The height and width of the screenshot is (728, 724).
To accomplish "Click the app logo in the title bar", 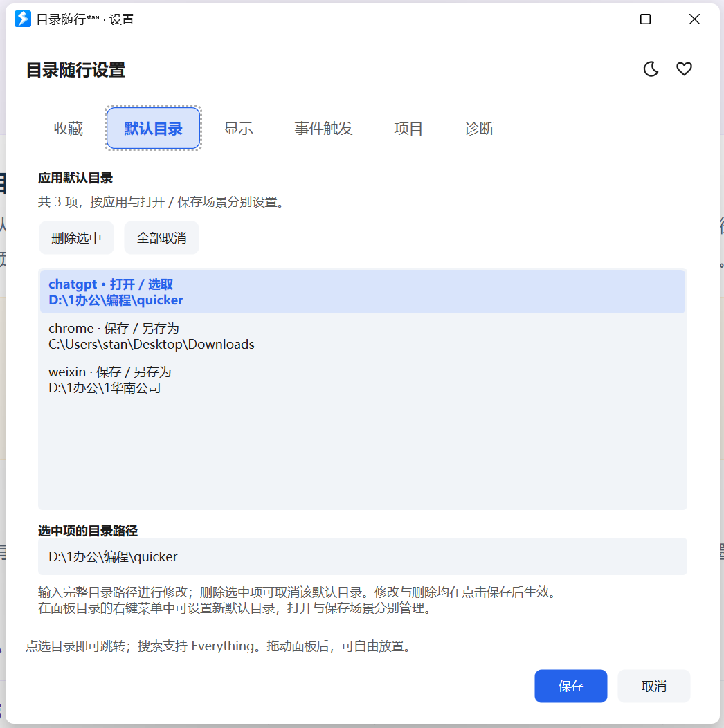I will coord(22,19).
